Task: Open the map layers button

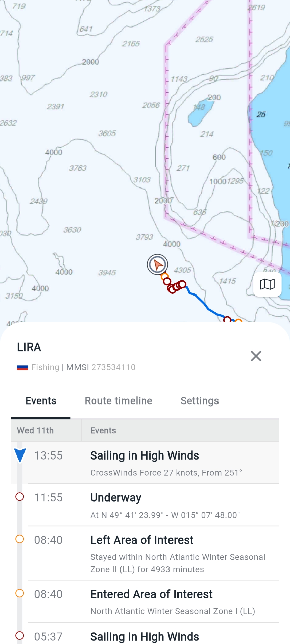Action: (x=267, y=284)
